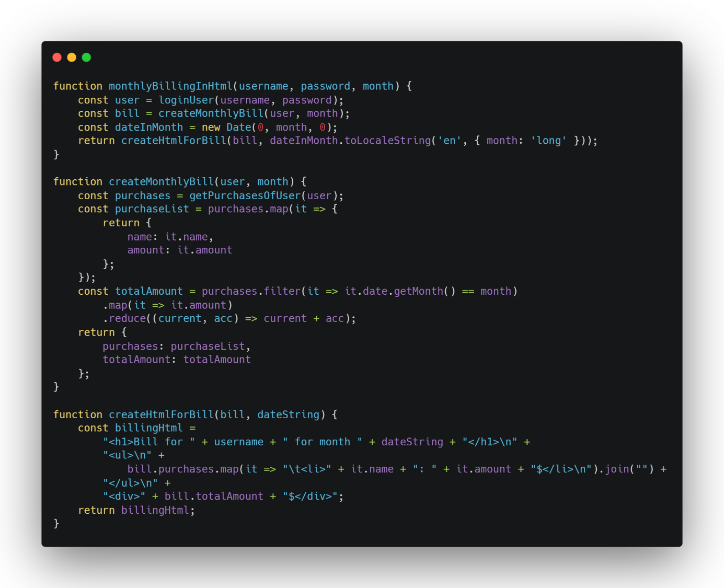The image size is (724, 588).
Task: Click toLocaleString method call
Action: [387, 141]
